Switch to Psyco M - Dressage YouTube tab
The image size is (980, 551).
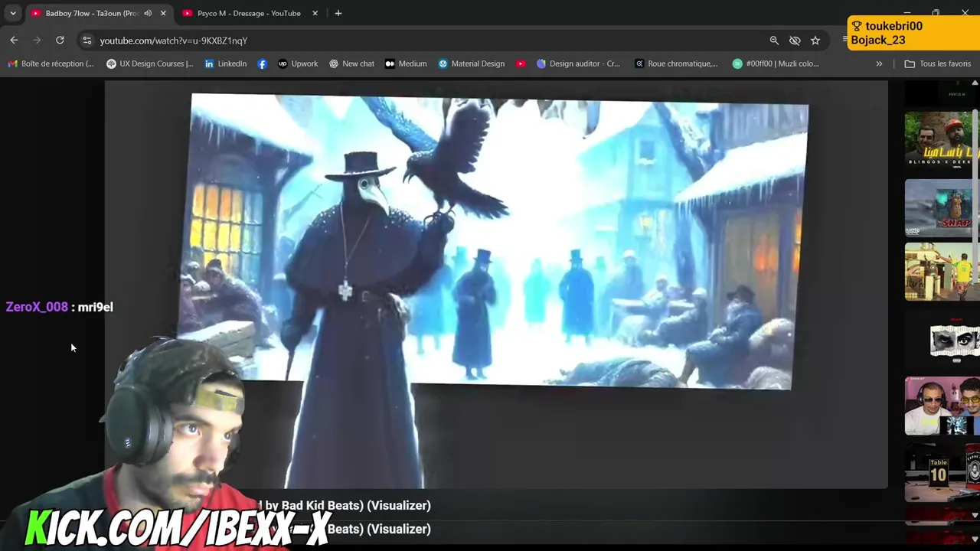(x=249, y=13)
